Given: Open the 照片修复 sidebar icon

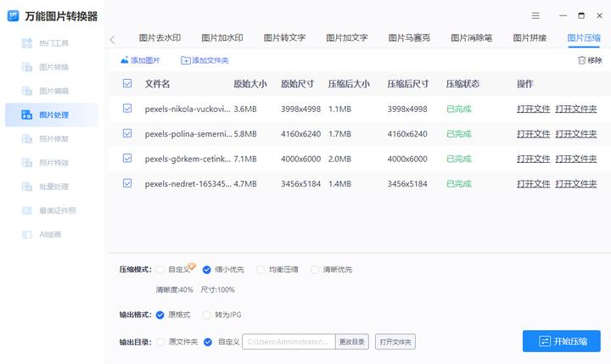Looking at the screenshot, I should (27, 139).
